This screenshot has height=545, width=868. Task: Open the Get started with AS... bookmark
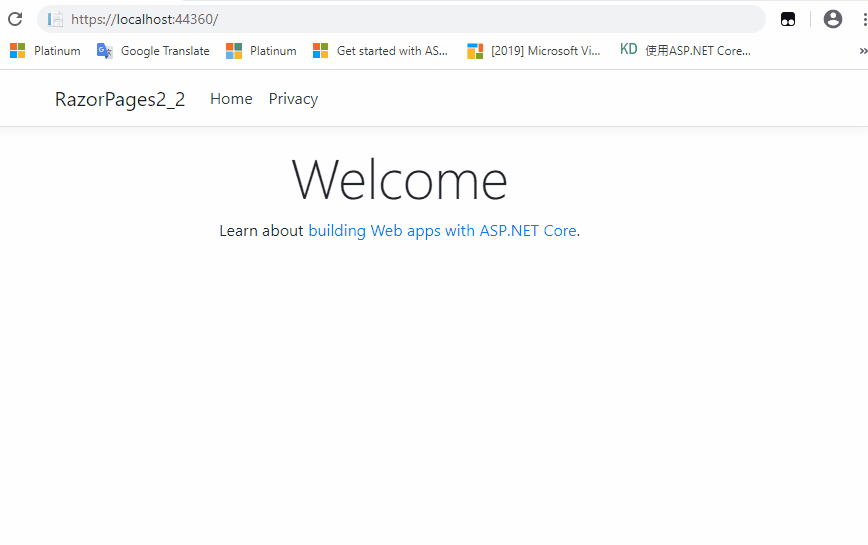point(380,51)
